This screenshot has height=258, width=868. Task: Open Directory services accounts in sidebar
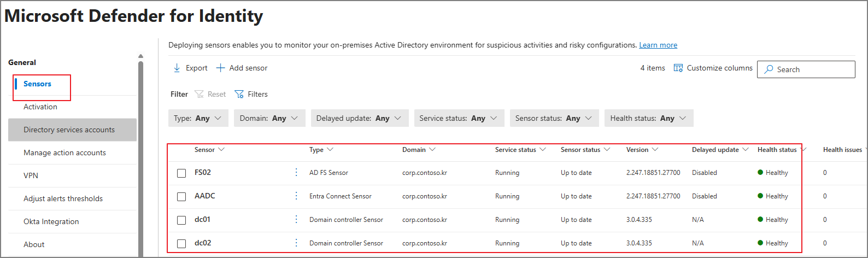click(x=72, y=130)
